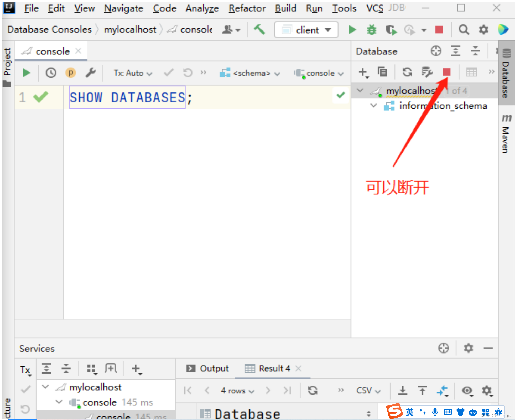
Task: Show more console toolbar actions chevron
Action: coord(203,72)
